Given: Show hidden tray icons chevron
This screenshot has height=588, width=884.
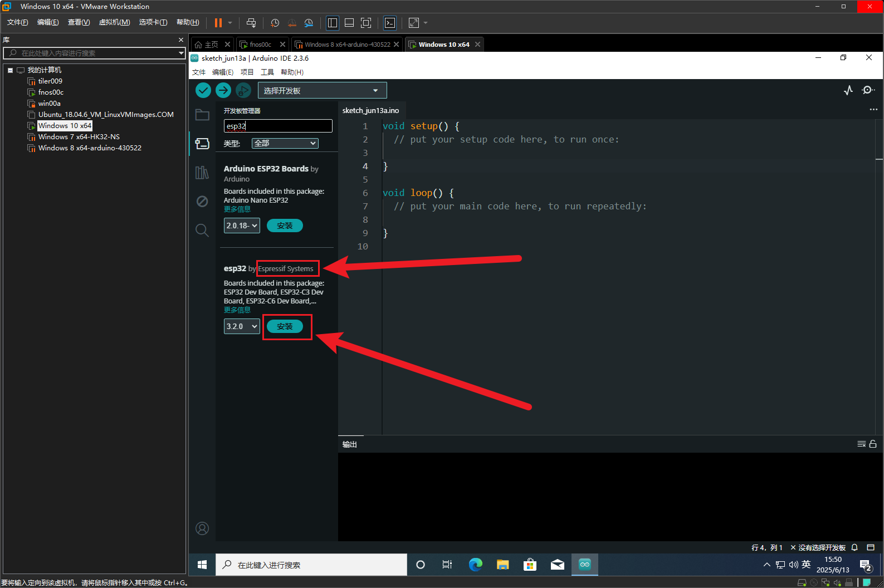Looking at the screenshot, I should tap(767, 565).
